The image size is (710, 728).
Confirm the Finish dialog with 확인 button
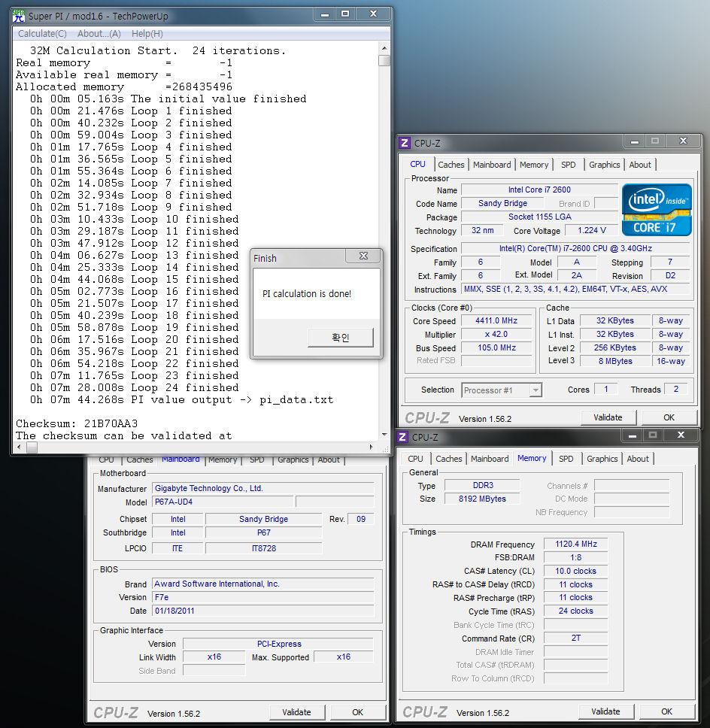click(x=341, y=338)
